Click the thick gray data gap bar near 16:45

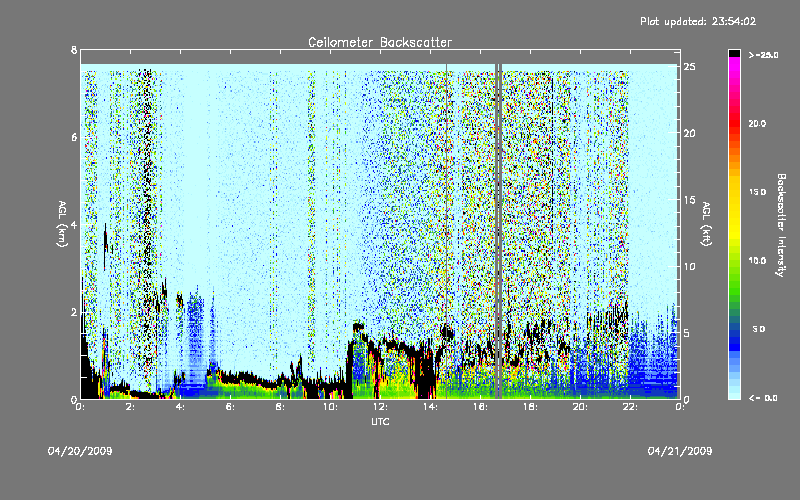[498, 231]
